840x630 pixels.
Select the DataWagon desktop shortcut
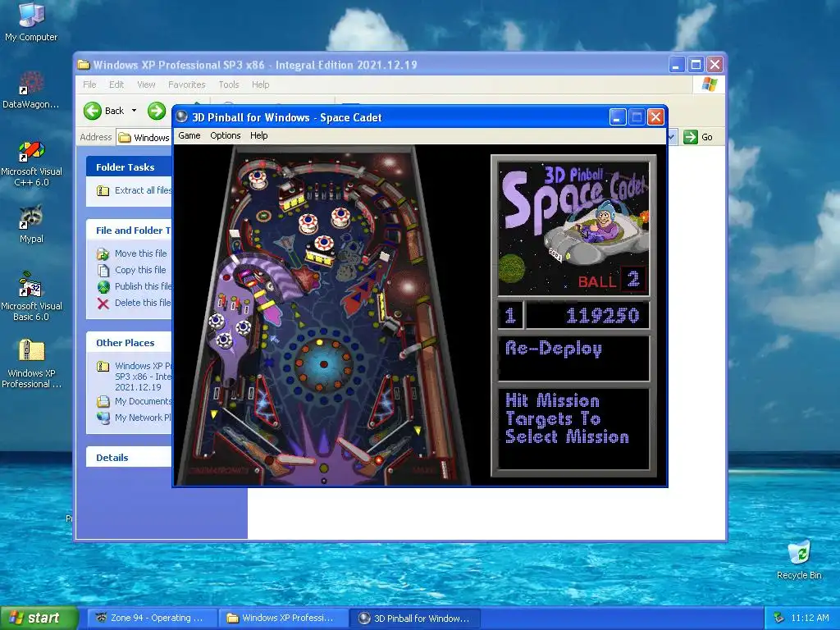click(31, 90)
